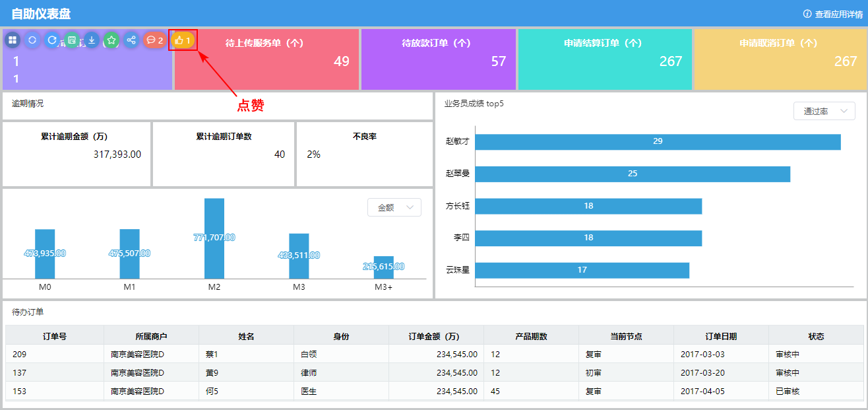This screenshot has width=868, height=410.
Task: Click the M0 bar in overdue chart
Action: point(45,254)
